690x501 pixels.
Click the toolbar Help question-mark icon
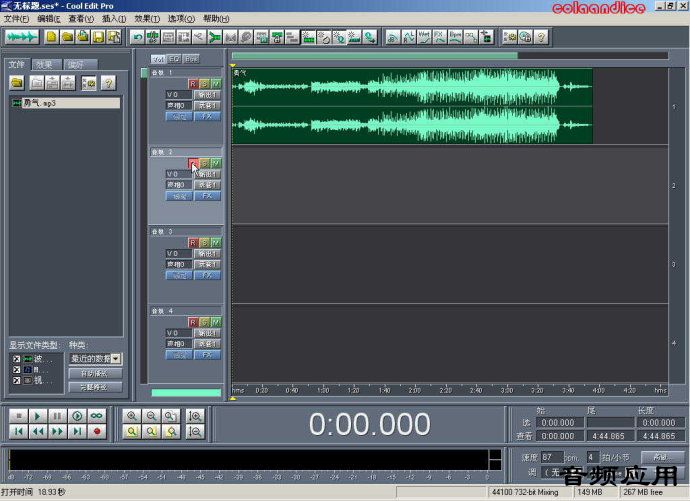click(541, 37)
